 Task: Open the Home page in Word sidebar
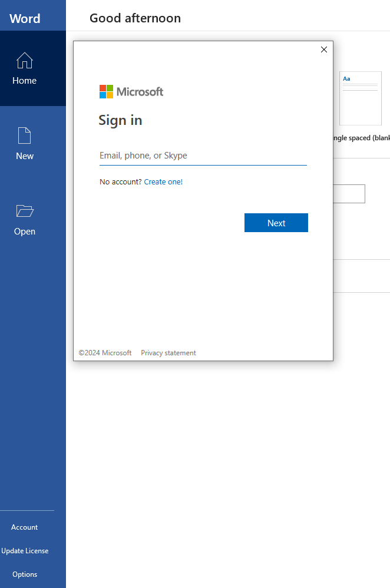coord(32,68)
